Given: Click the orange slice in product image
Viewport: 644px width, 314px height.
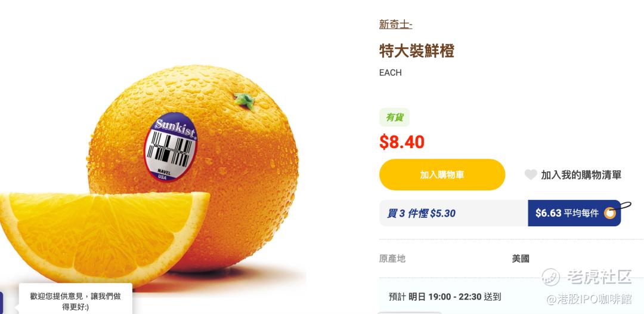Looking at the screenshot, I should (x=105, y=236).
